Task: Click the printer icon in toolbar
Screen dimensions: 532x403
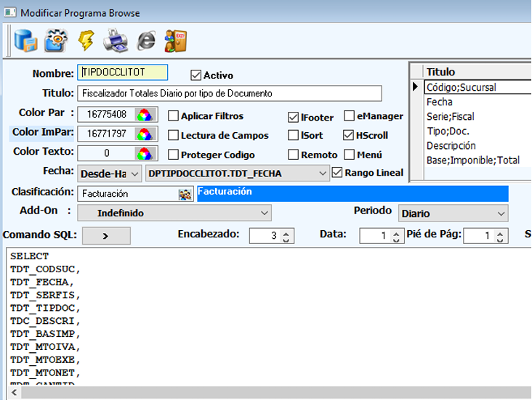Action: (x=116, y=41)
